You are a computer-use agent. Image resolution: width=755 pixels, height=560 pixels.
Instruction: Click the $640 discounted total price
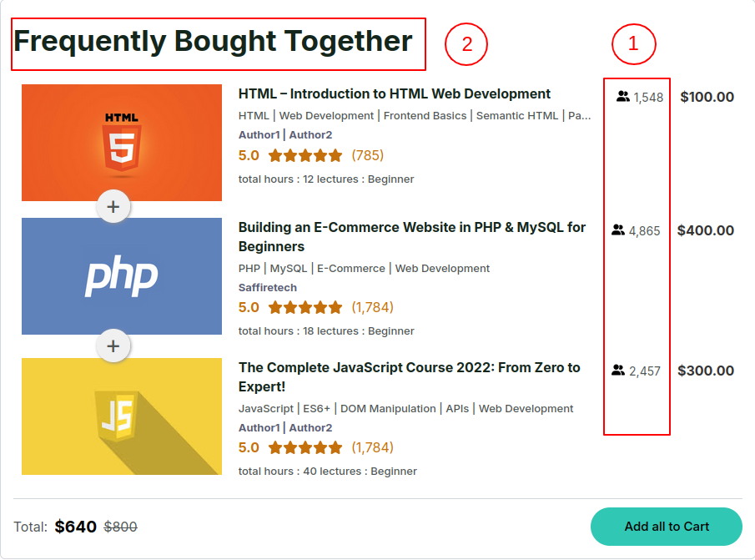coord(76,527)
